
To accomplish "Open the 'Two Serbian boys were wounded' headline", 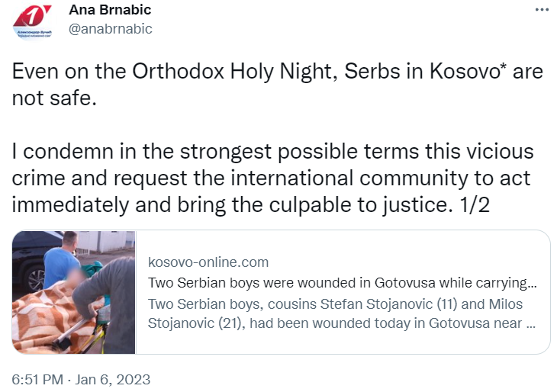I will (341, 283).
